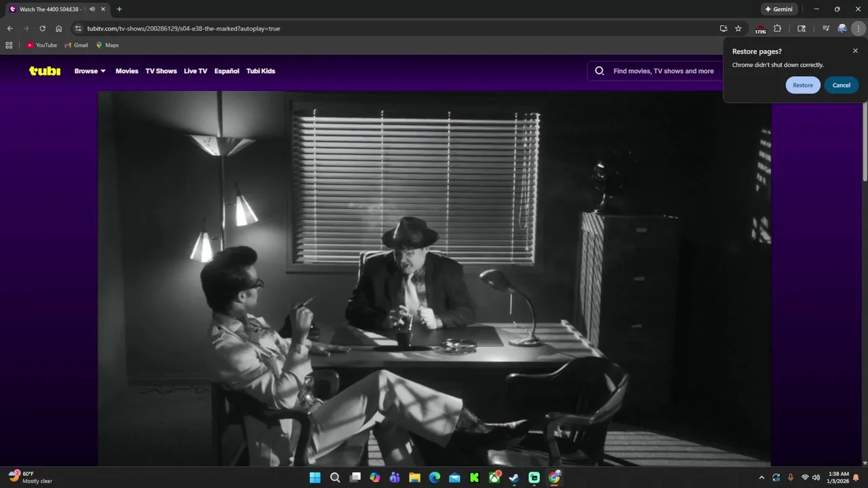Bookmark this page with the star
The image size is (868, 488).
(x=738, y=28)
